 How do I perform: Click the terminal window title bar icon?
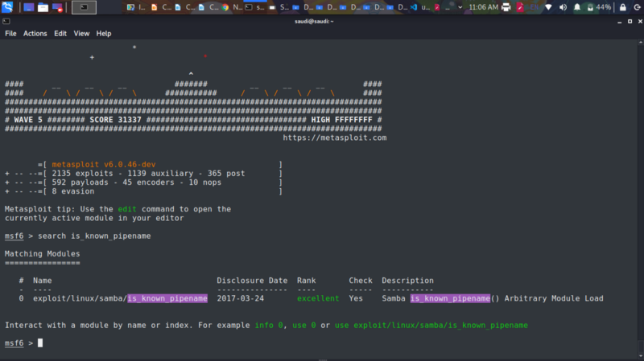[x=6, y=22]
